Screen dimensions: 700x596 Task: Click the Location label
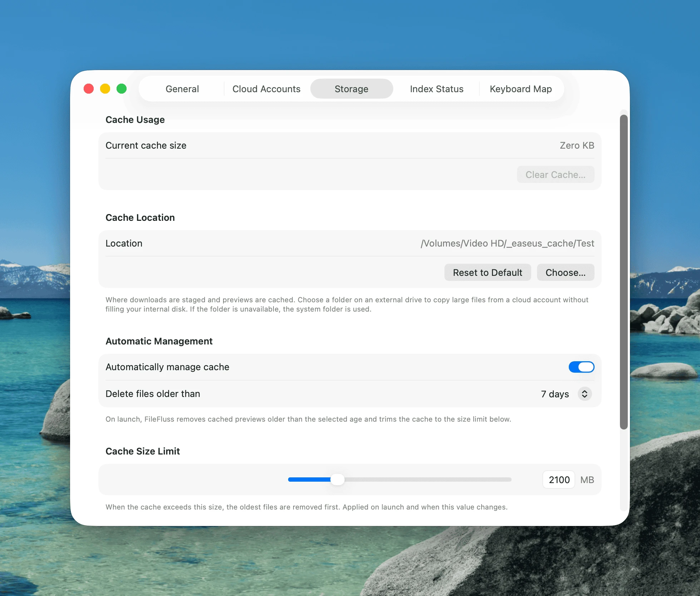tap(124, 243)
